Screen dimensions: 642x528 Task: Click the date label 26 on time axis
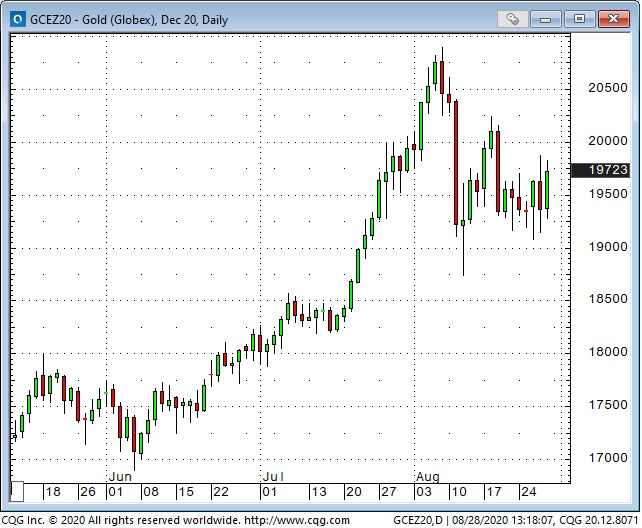pyautogui.click(x=88, y=492)
